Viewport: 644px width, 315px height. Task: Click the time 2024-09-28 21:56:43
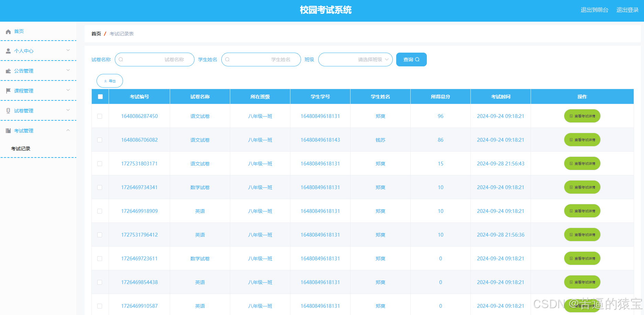coord(501,164)
